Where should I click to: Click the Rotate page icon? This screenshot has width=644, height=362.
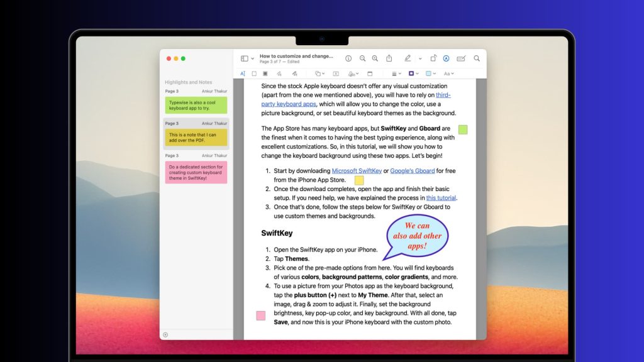coord(433,58)
